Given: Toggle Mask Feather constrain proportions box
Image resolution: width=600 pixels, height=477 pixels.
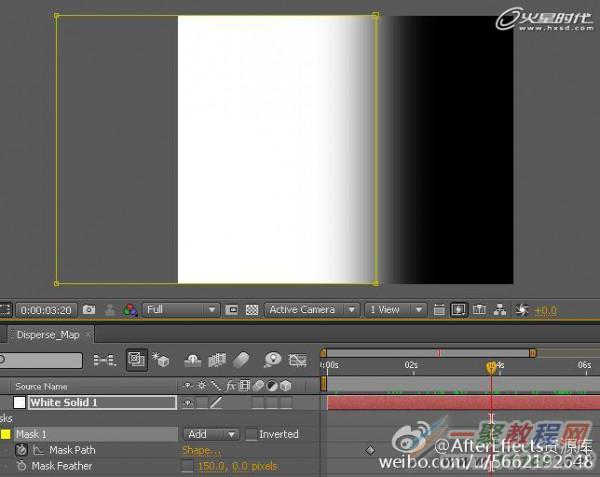Looking at the screenshot, I should point(187,466).
